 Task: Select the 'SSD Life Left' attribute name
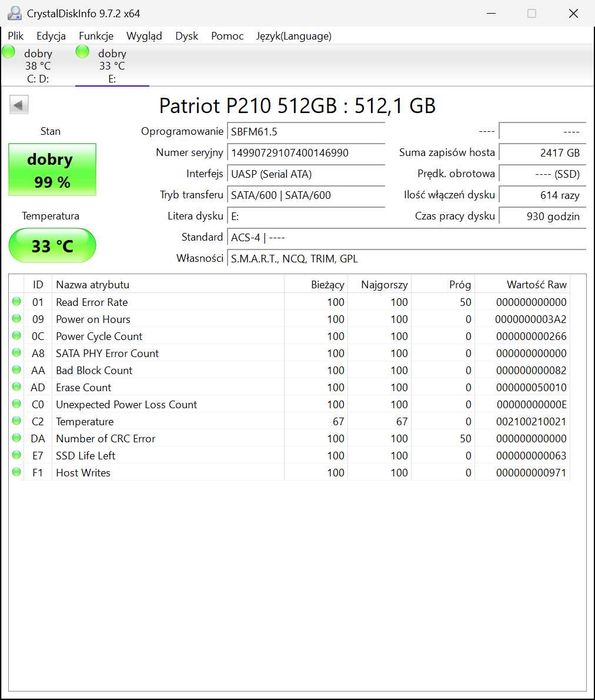[85, 455]
